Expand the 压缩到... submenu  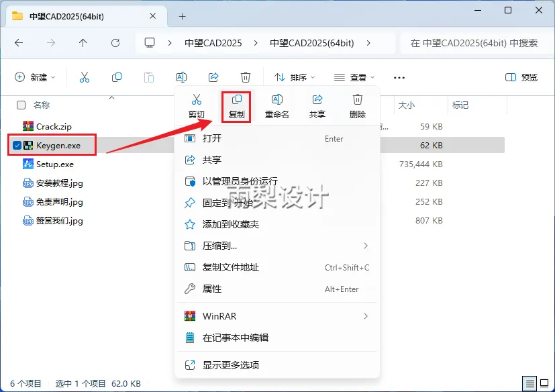click(366, 246)
